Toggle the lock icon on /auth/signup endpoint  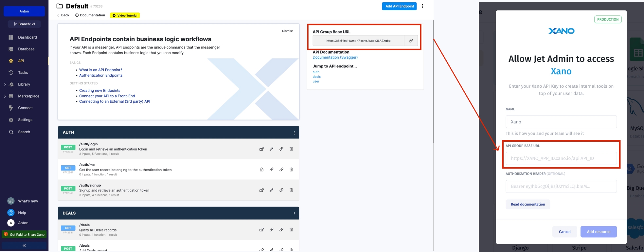[x=261, y=190]
